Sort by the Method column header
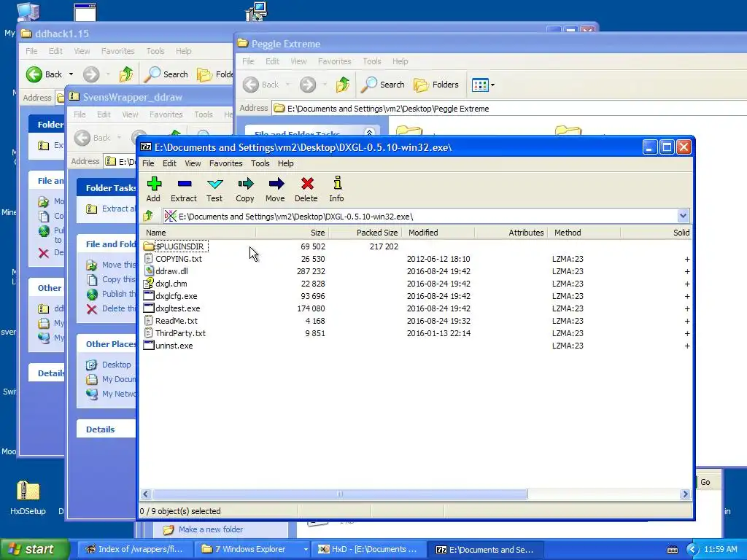The width and height of the screenshot is (747, 560). click(x=584, y=233)
